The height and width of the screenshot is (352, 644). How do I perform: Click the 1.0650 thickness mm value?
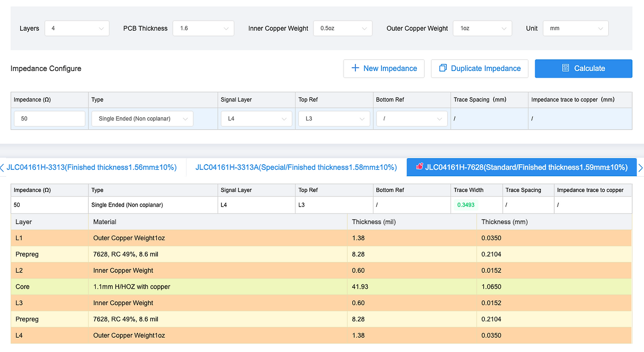coord(491,287)
